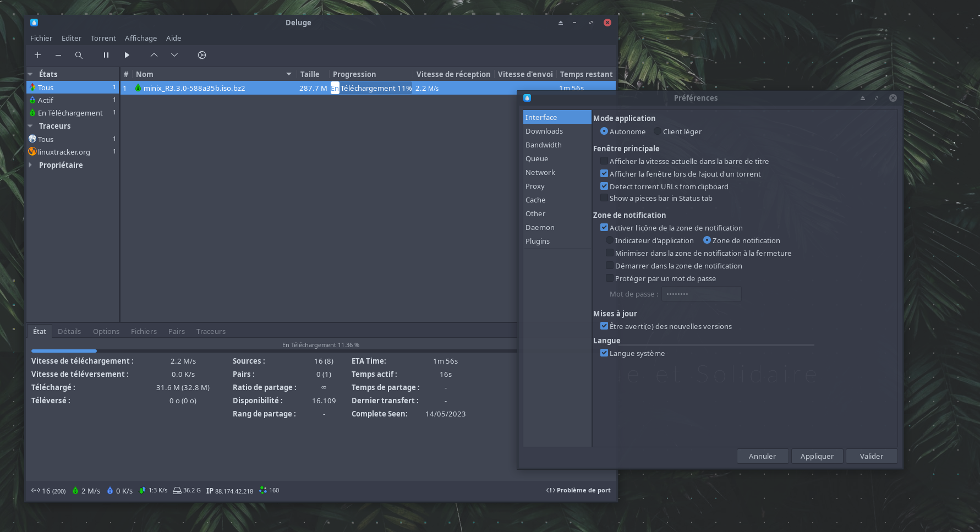Open the Torrent menu
This screenshot has width=980, height=532.
point(103,38)
